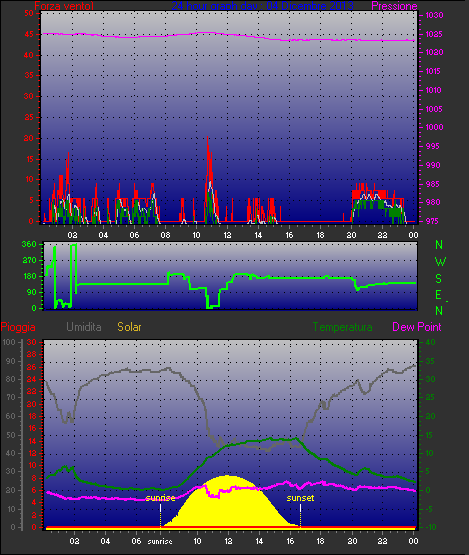Click the sunrise marker in bottom chart
This screenshot has height=555, width=469.
tap(160, 498)
